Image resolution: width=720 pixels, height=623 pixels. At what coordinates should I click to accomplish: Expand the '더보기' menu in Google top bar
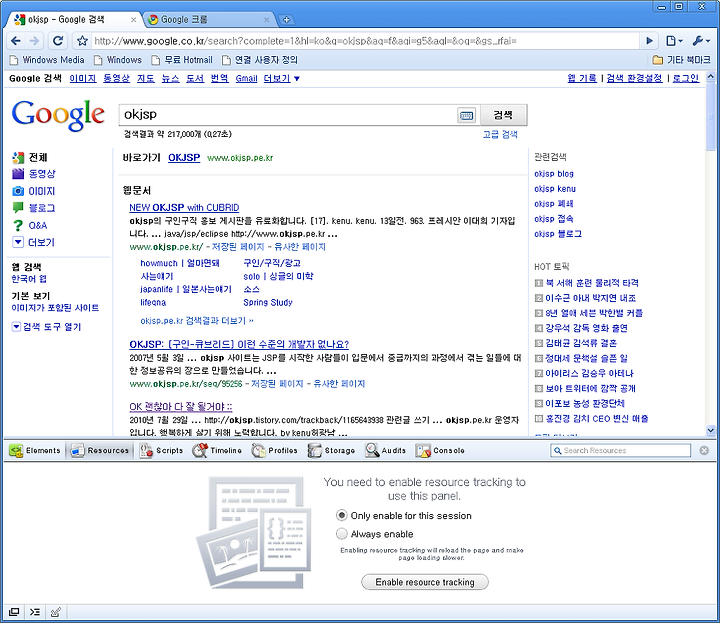point(281,79)
